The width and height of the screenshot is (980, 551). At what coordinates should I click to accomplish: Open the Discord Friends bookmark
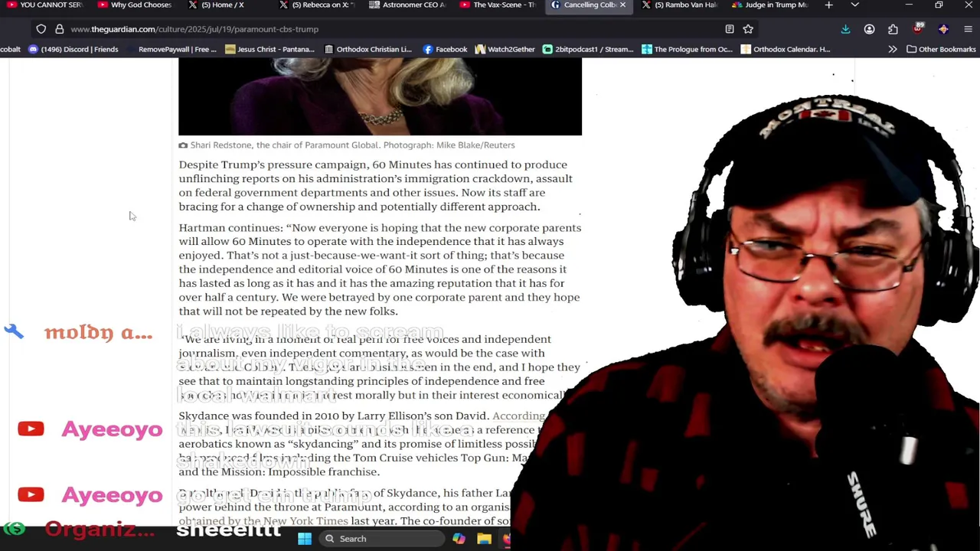coord(73,49)
